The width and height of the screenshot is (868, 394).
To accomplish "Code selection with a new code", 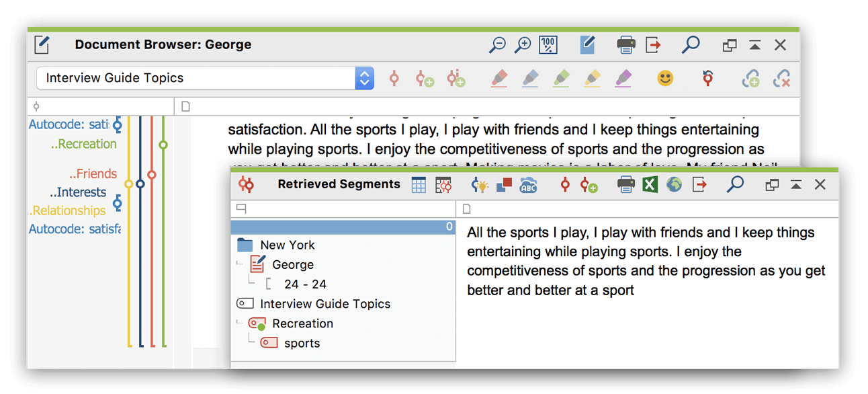I will [424, 79].
